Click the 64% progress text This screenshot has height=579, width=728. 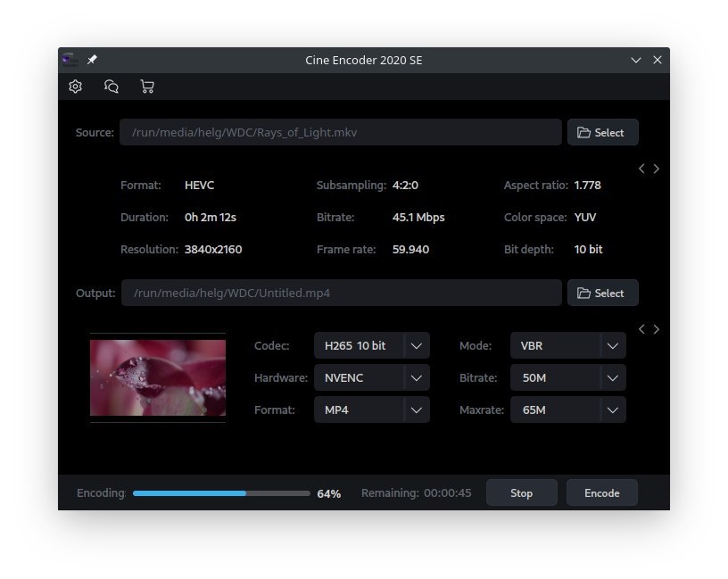click(328, 493)
